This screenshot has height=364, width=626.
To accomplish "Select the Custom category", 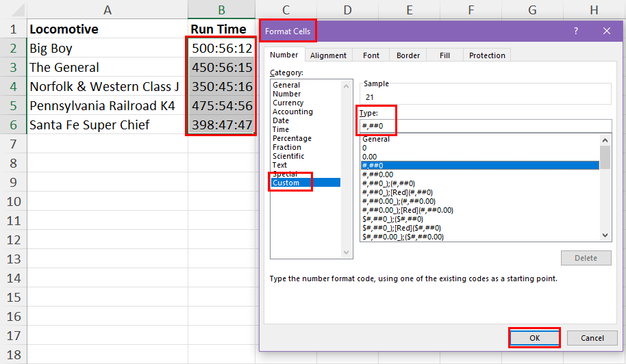I will coord(306,183).
